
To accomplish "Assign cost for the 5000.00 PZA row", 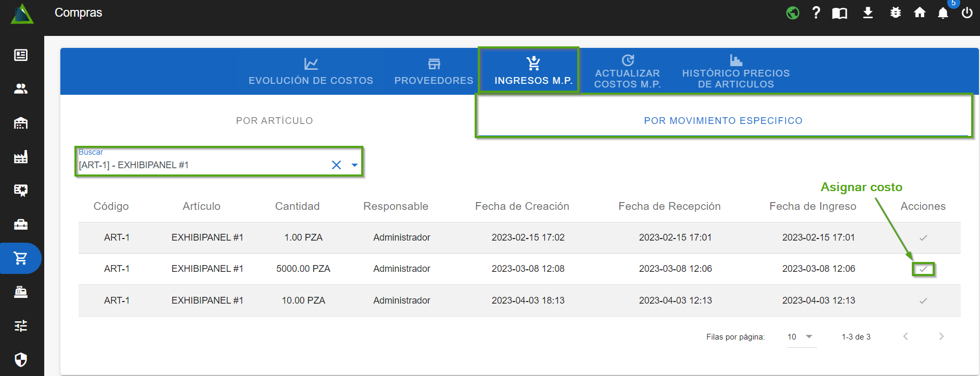I will tap(923, 269).
